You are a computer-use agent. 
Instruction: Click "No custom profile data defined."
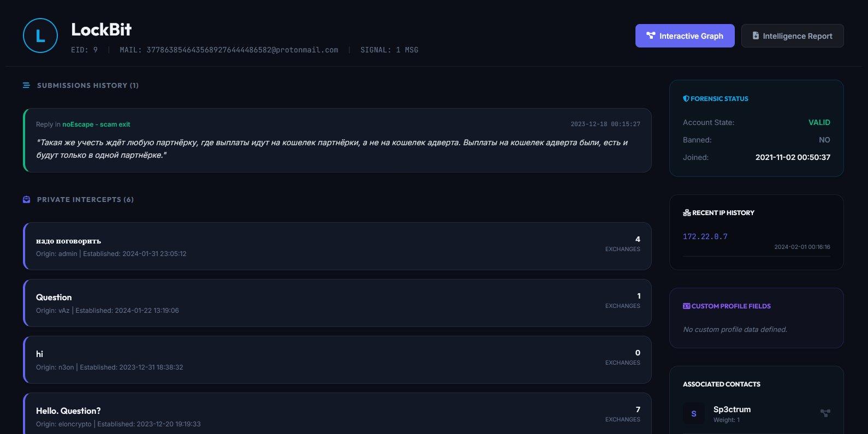735,330
